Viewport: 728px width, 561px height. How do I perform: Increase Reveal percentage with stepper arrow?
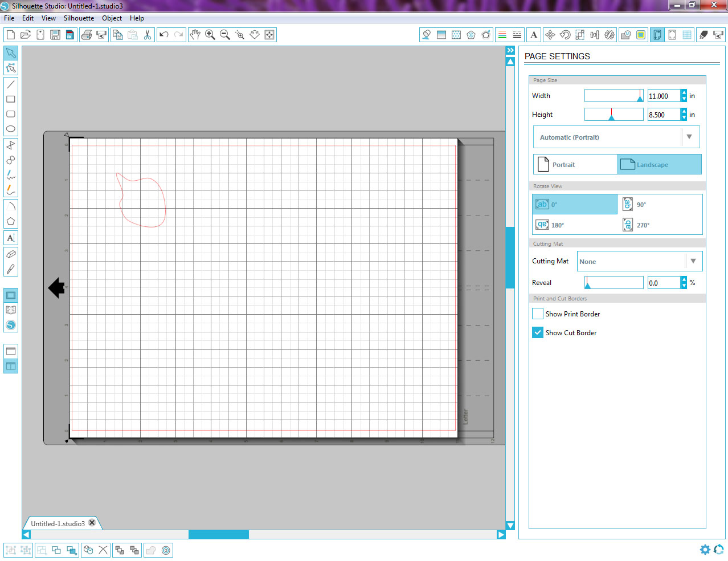[x=684, y=279]
